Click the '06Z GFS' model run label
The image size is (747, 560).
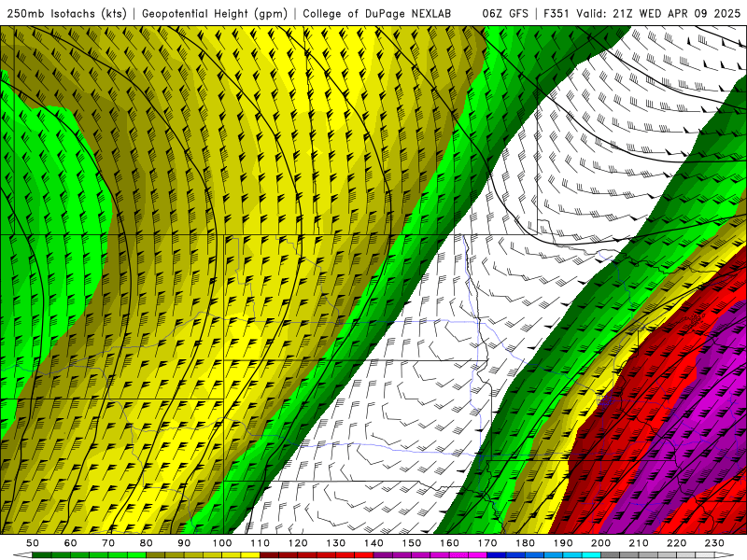505,14
